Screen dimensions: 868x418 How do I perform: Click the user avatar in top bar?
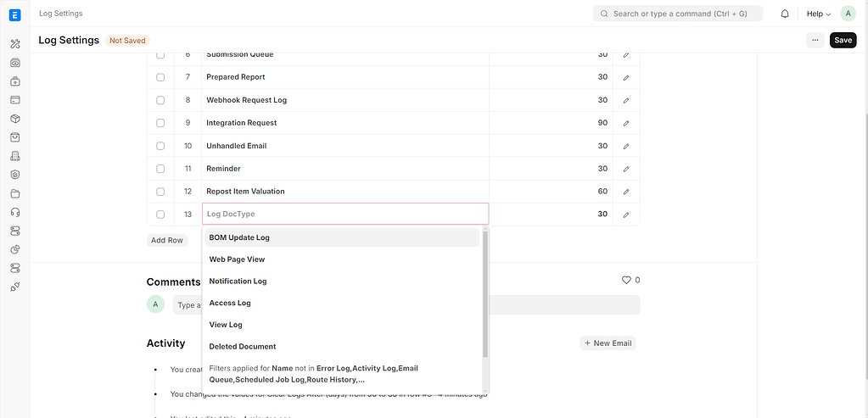(x=848, y=14)
